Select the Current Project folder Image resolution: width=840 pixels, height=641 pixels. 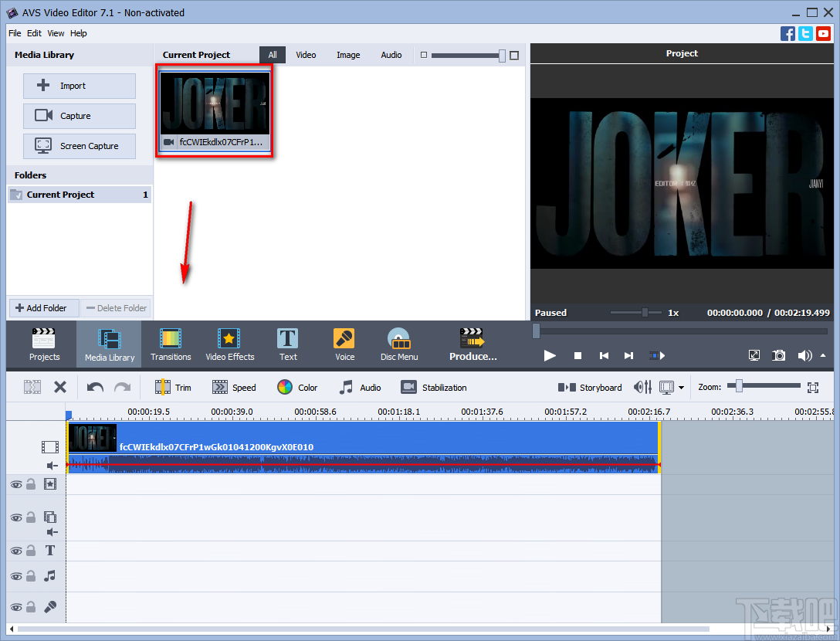(x=80, y=195)
